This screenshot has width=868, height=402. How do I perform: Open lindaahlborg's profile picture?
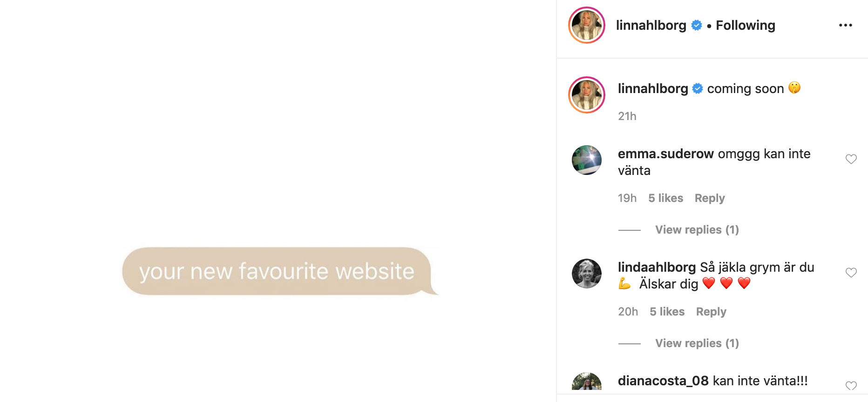pos(586,274)
